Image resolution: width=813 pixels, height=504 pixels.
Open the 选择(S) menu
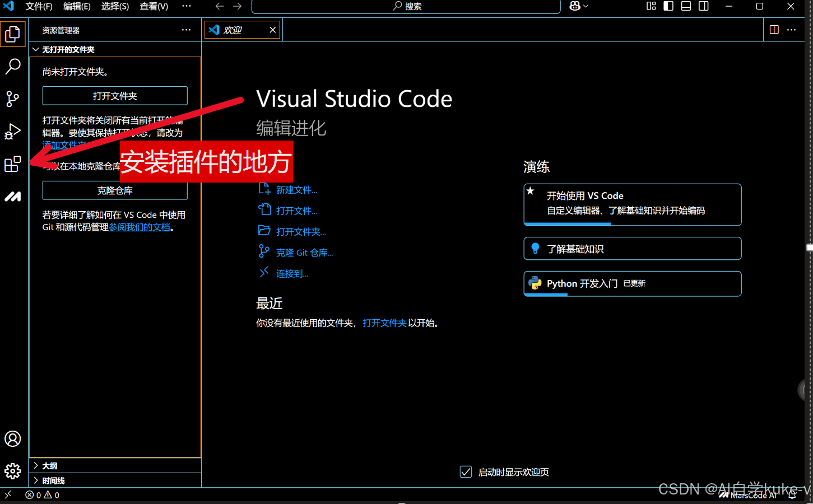(115, 6)
